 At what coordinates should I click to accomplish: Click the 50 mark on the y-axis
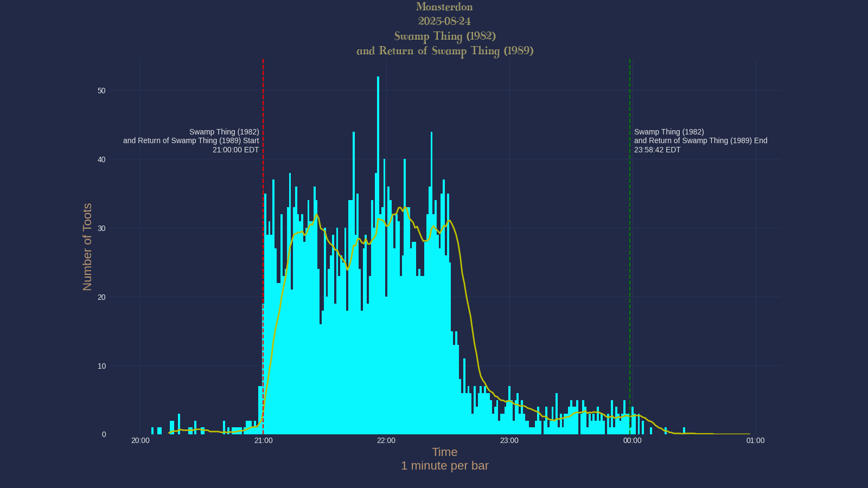click(x=101, y=91)
